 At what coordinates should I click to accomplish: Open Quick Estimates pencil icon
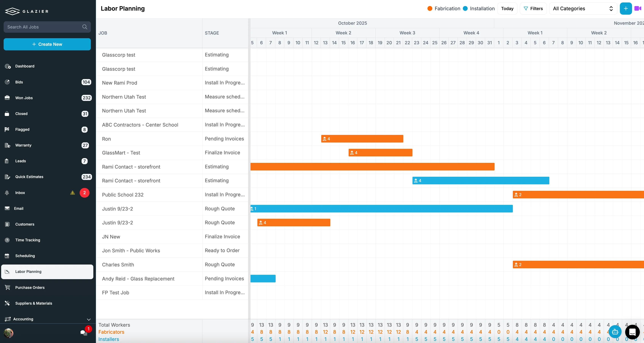click(x=7, y=177)
